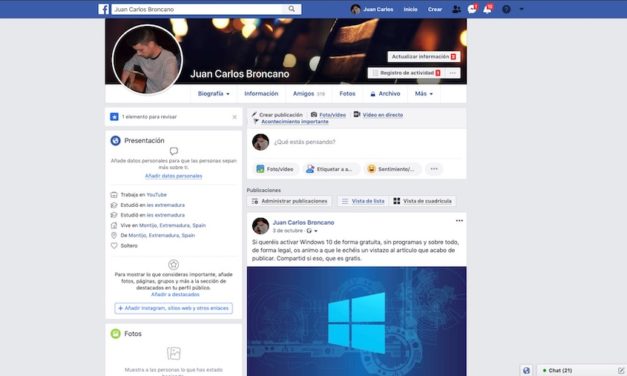Screen dimensions: 627x376
Task: Click the chat compose new message icon
Action: 621,370
